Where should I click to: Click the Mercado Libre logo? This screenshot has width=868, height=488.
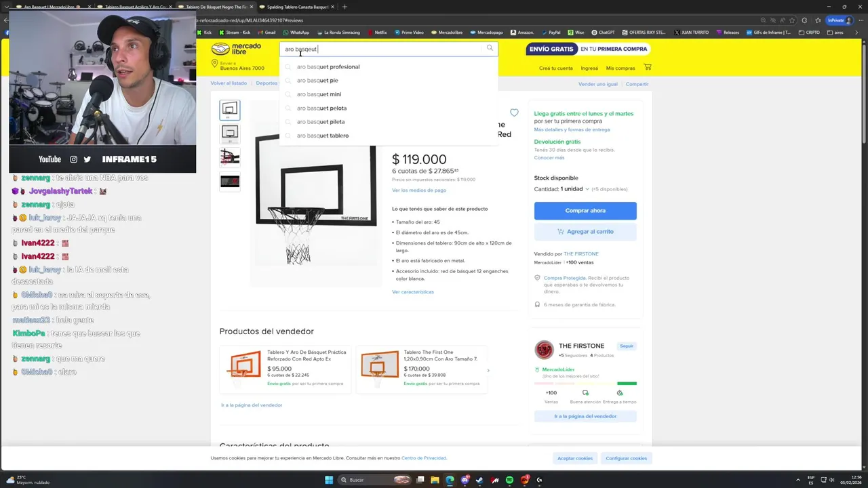tap(236, 49)
